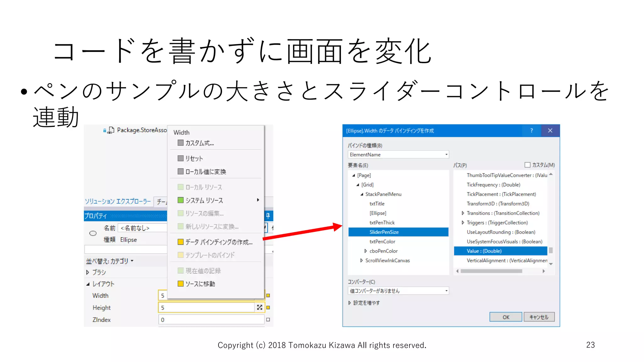Select ThumbToolTipValueConverter path entry
The image size is (644, 362).
507,175
